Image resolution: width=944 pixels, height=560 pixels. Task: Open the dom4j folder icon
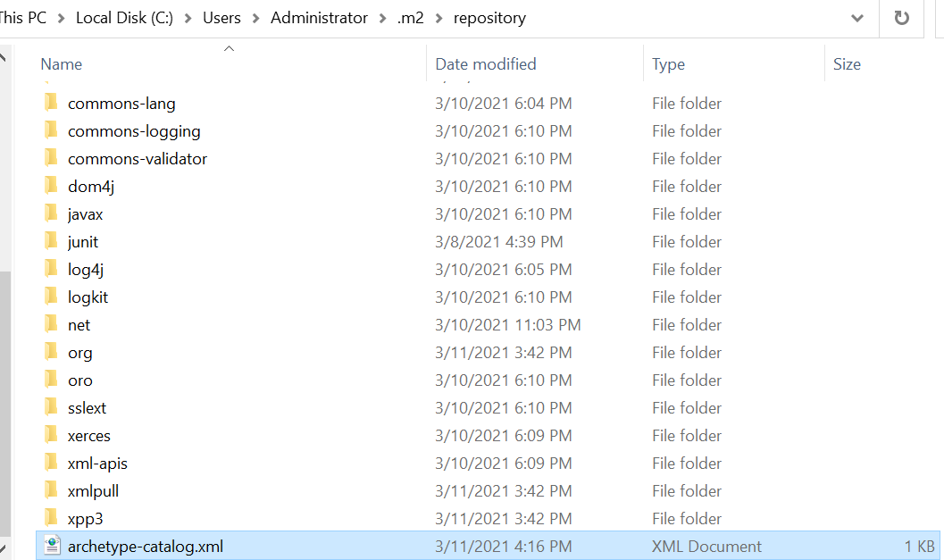(x=51, y=186)
